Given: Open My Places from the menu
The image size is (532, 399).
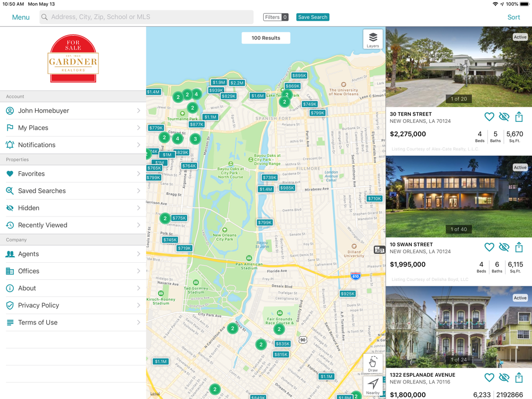Looking at the screenshot, I should (x=73, y=128).
